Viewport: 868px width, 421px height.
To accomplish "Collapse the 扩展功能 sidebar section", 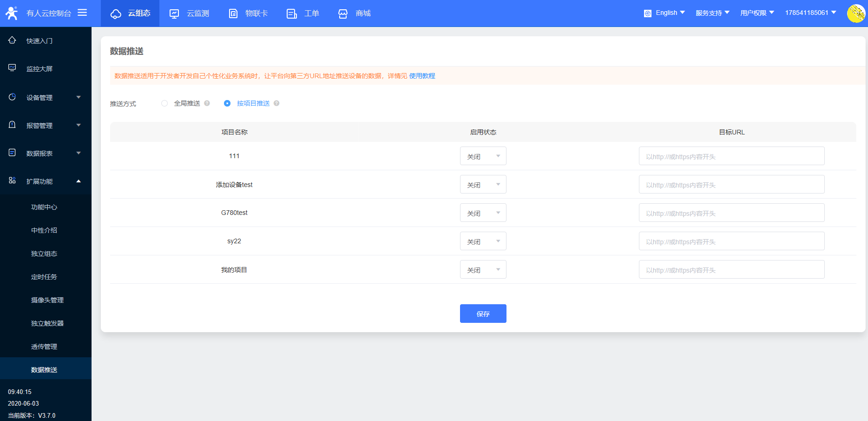I will click(x=46, y=181).
